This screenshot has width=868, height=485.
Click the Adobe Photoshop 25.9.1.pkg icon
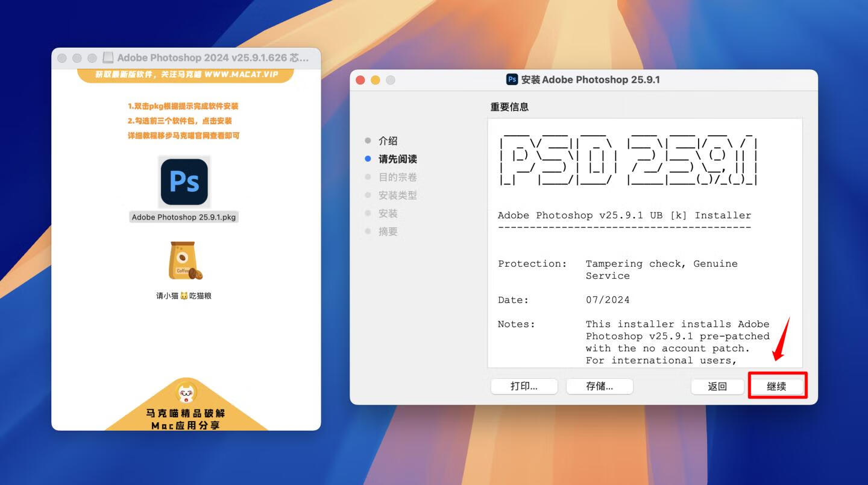pos(184,182)
